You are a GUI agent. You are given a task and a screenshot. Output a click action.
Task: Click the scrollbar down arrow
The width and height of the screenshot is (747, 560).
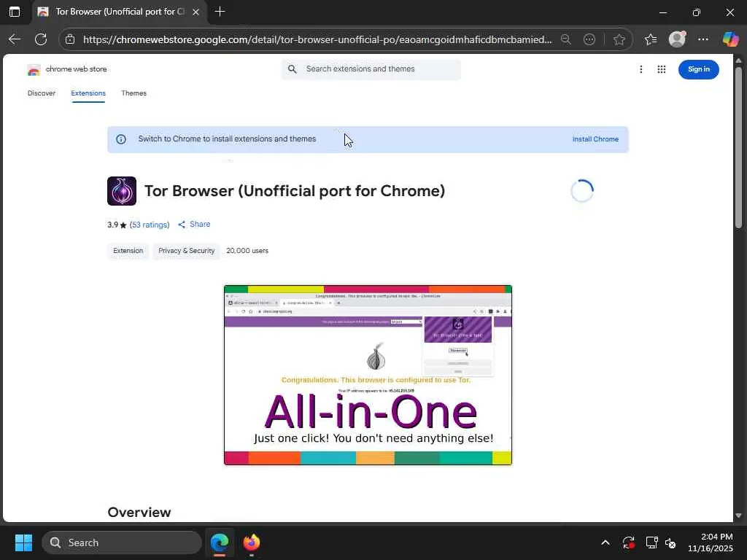[x=738, y=516]
